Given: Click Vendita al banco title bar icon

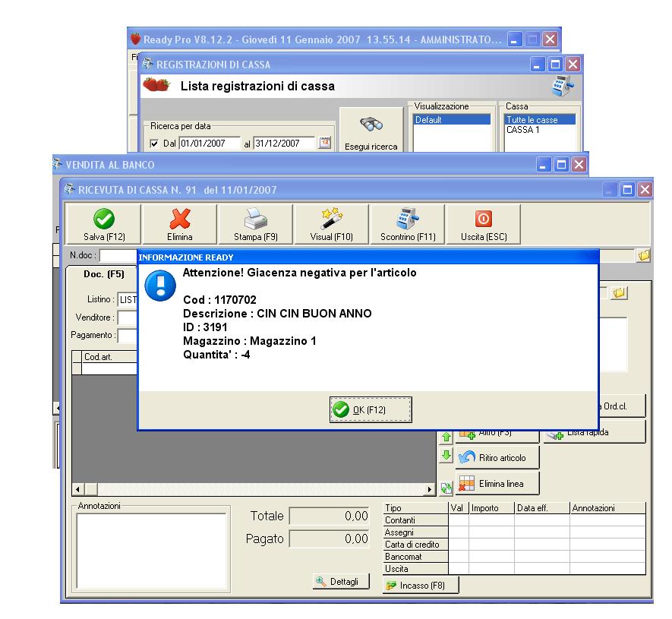Looking at the screenshot, I should pyautogui.click(x=58, y=164).
